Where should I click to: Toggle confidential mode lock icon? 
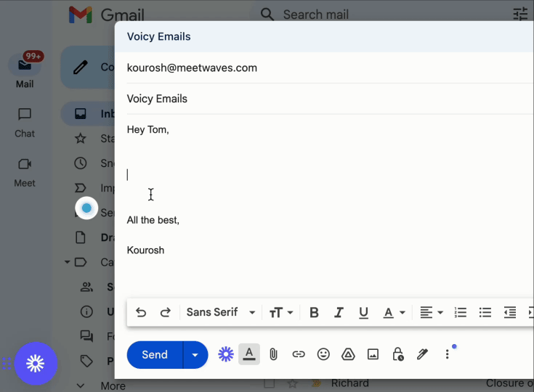pos(398,354)
